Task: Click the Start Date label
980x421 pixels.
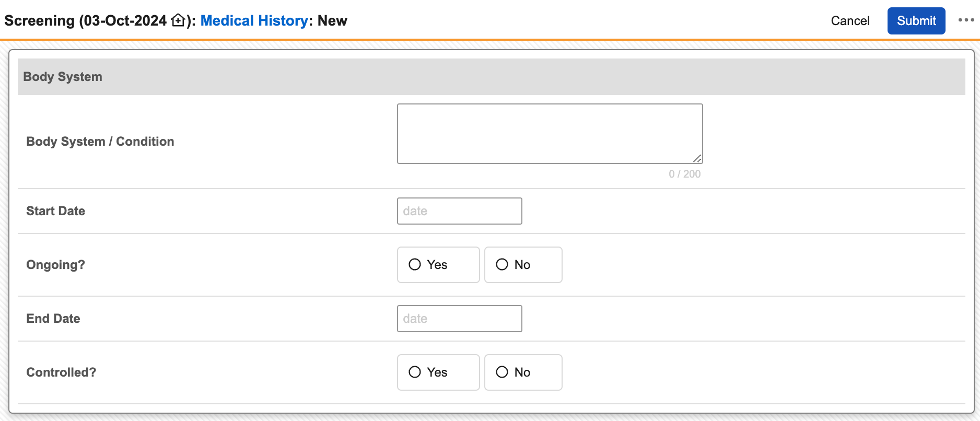Action: [x=56, y=211]
